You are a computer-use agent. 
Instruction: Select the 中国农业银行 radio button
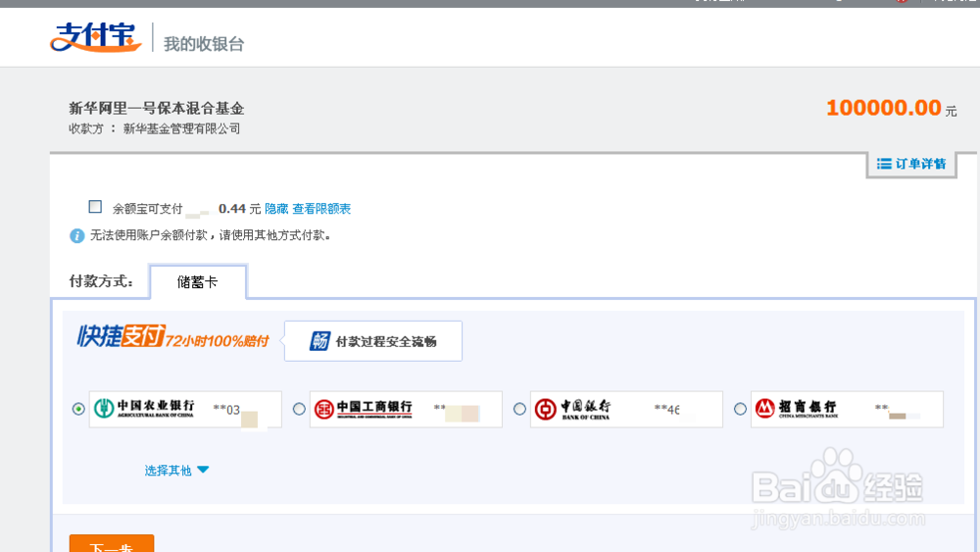click(78, 409)
